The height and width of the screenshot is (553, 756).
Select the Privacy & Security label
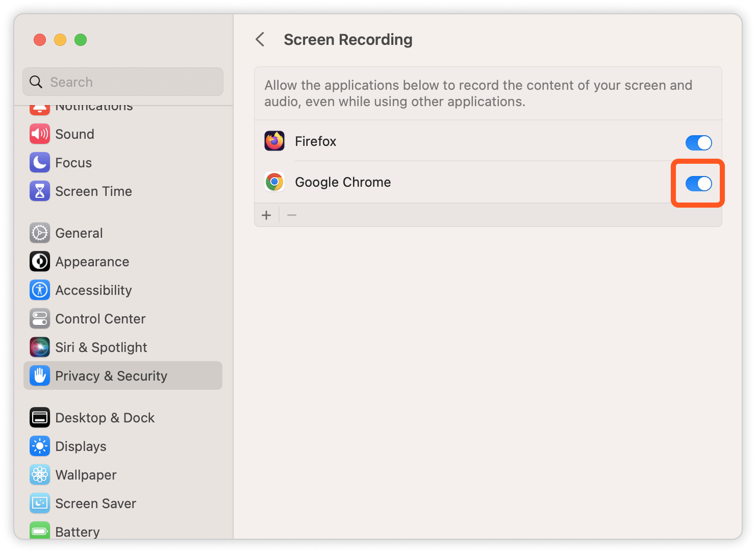(x=111, y=376)
